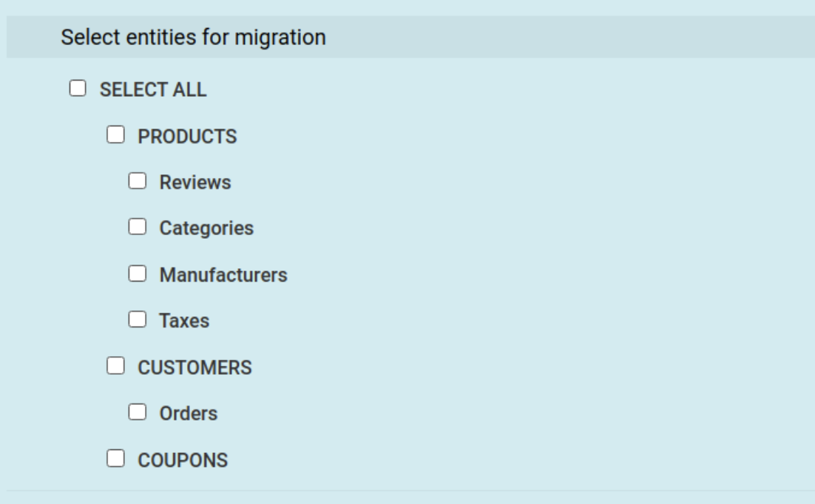This screenshot has height=504, width=815.
Task: Click the 'Select entities for migration' heading text
Action: click(x=193, y=36)
